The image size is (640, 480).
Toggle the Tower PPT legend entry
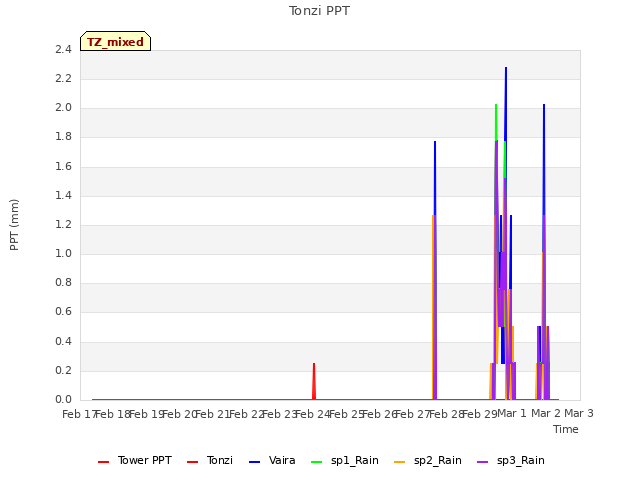pos(135,460)
